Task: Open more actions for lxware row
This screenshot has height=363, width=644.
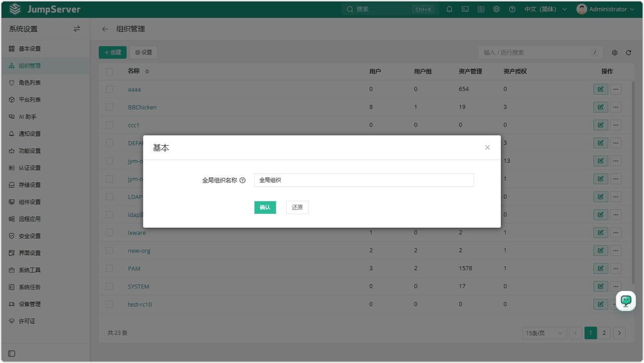Action: [616, 232]
